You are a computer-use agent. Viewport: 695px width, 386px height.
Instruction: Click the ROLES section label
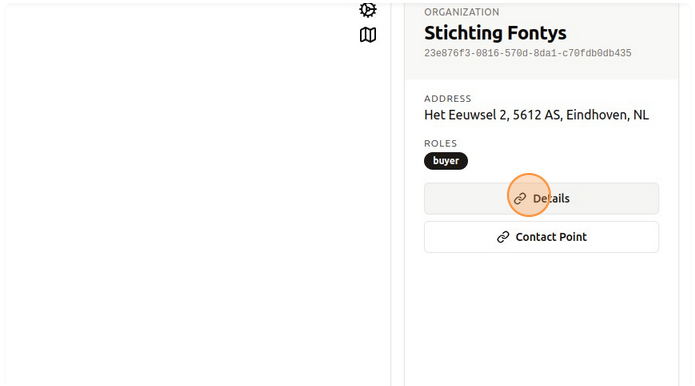(441, 143)
